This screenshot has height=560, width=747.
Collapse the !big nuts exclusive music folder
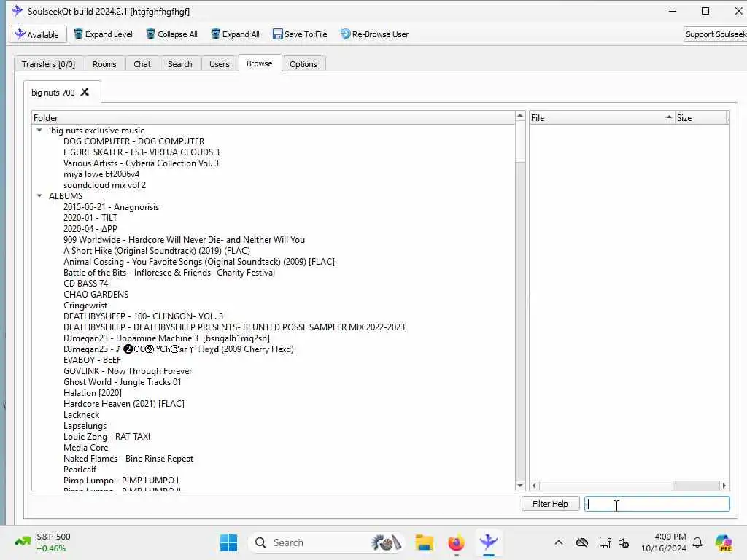pyautogui.click(x=39, y=130)
